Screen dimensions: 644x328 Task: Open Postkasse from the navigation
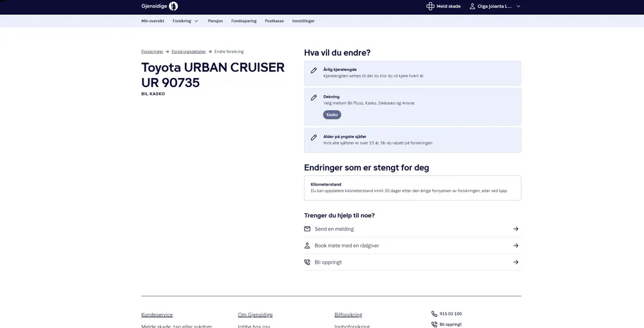pos(274,21)
